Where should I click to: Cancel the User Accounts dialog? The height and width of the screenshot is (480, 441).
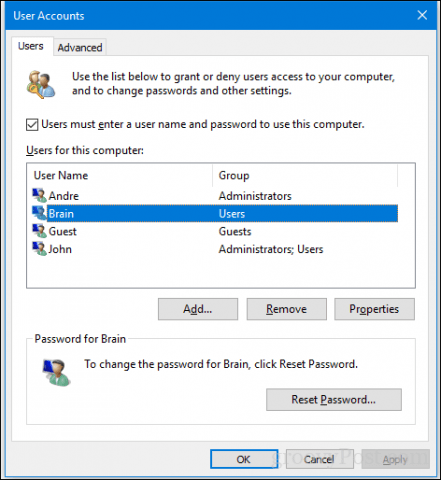pos(319,459)
